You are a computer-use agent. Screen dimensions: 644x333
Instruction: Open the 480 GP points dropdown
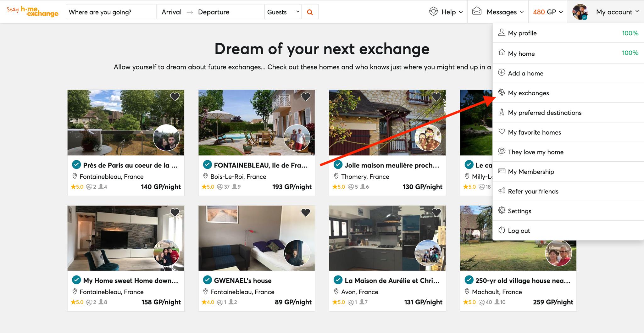[548, 12]
